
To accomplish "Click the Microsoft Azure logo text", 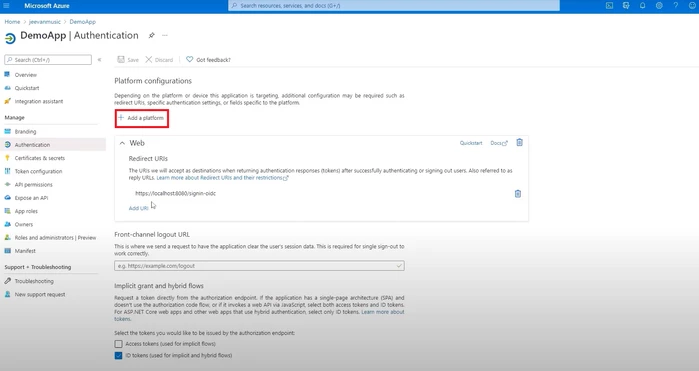I will click(x=47, y=6).
